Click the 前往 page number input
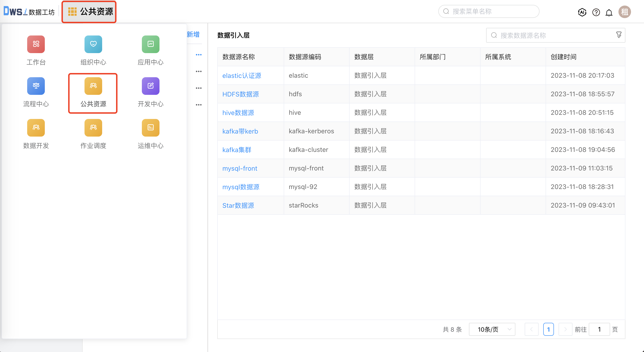644x352 pixels. (599, 329)
